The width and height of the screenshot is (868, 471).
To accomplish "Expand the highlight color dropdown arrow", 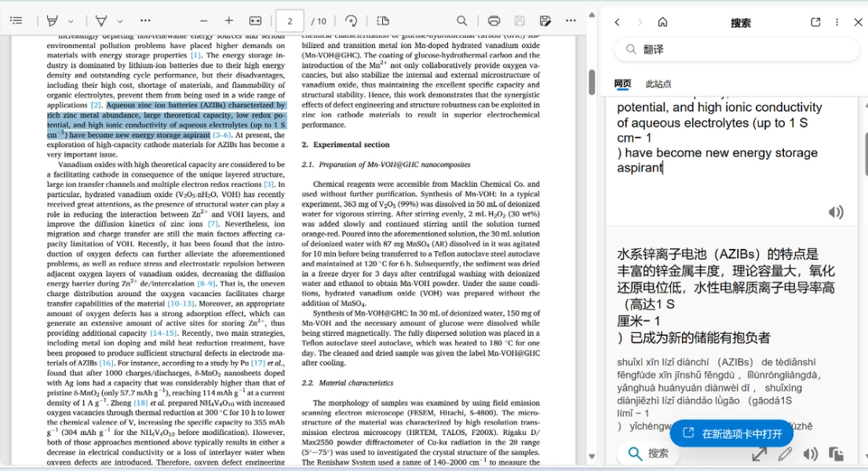I will pyautogui.click(x=71, y=21).
